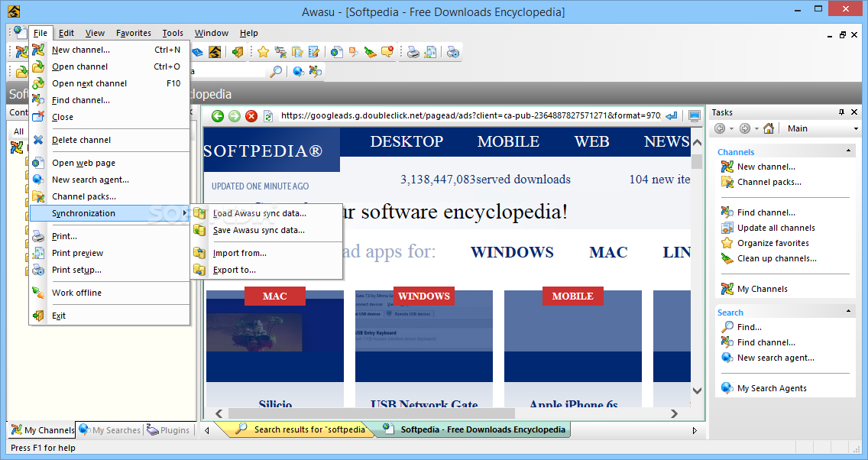
Task: Click the monitor icon beside address bar
Action: click(695, 115)
